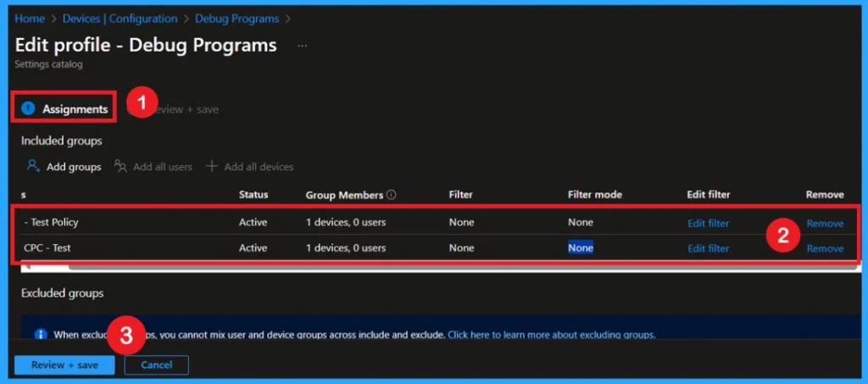Open the Home breadcrumb link
The width and height of the screenshot is (868, 384).
click(x=30, y=19)
